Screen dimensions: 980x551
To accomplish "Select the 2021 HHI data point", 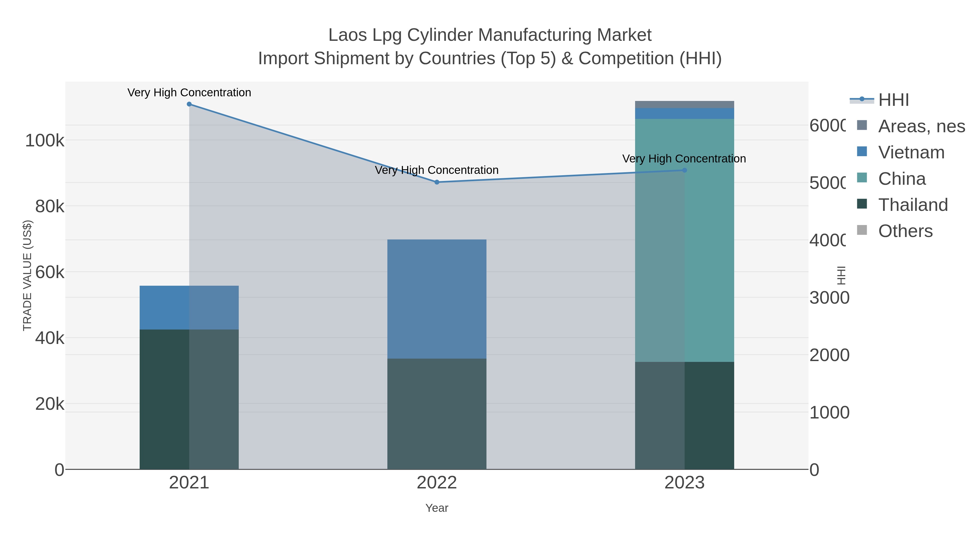I will (189, 104).
